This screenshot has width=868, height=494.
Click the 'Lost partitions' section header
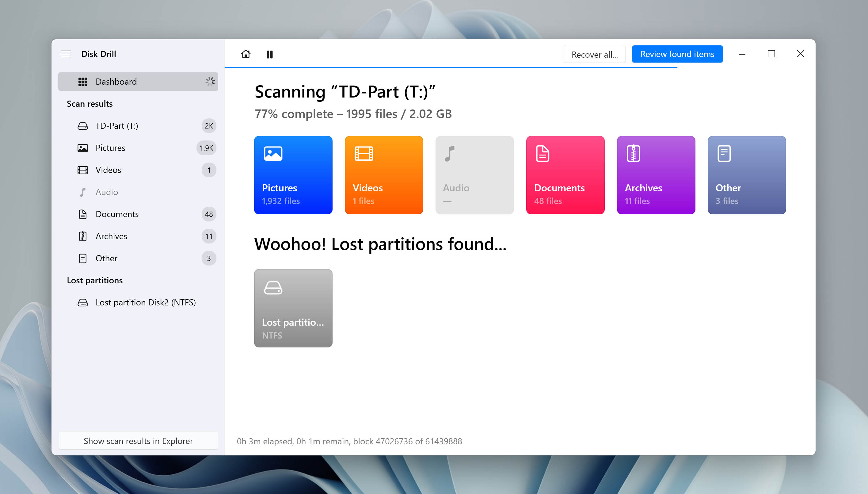[95, 280]
